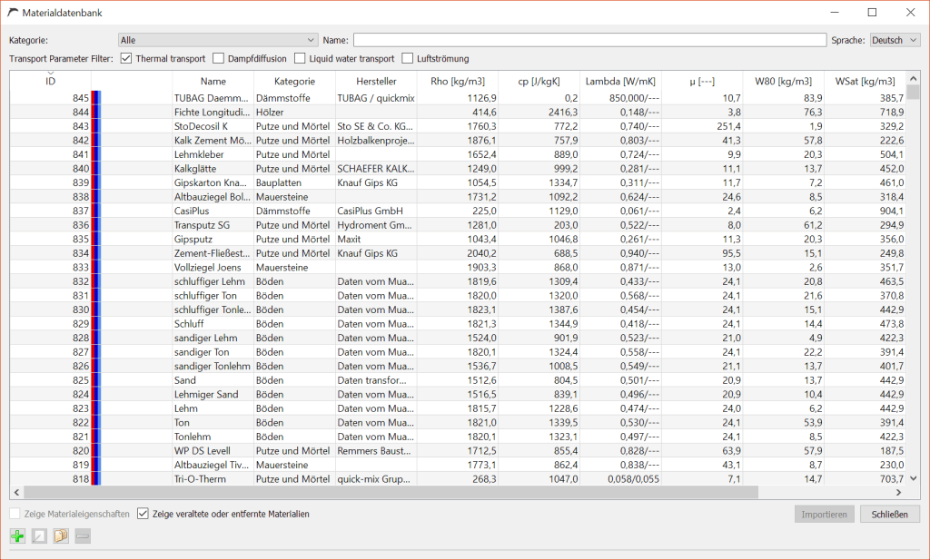The height and width of the screenshot is (560, 930).
Task: Click the vertical scrollbar up arrow
Action: click(914, 78)
